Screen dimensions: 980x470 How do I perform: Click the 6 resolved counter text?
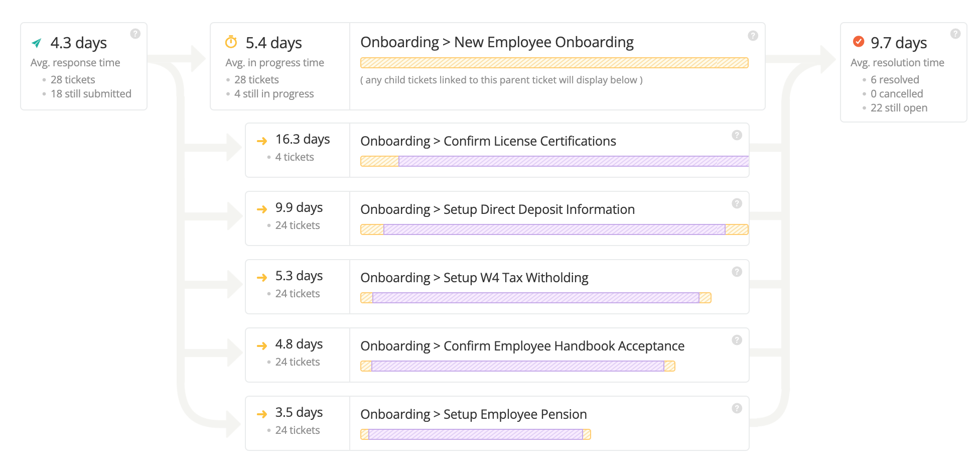click(x=894, y=79)
